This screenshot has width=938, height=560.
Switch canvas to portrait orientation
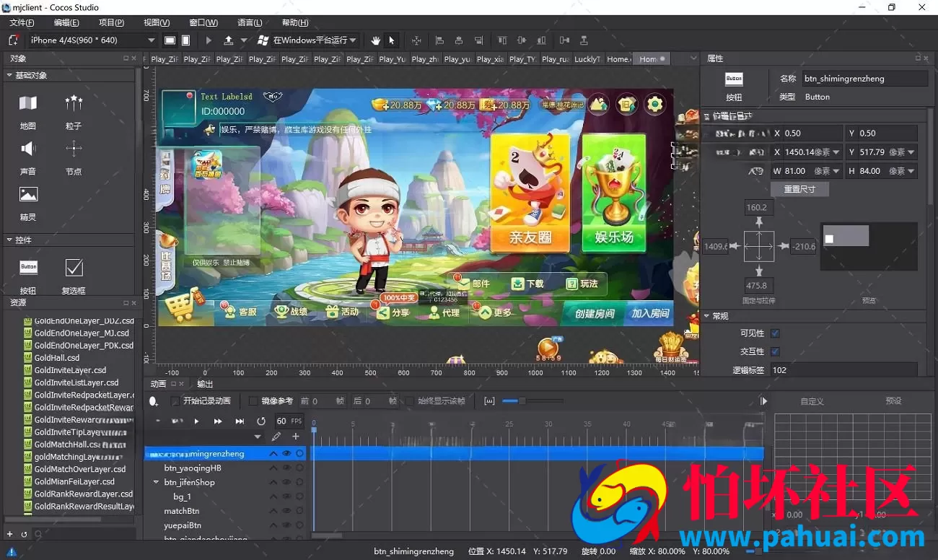[x=185, y=40]
